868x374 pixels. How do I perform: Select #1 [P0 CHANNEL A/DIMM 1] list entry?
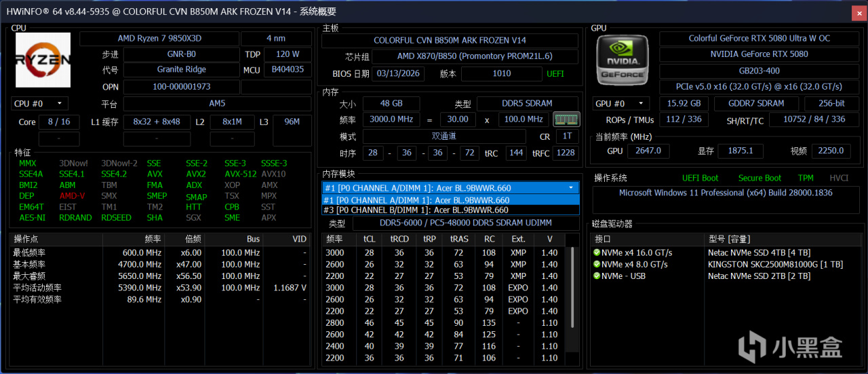(451, 200)
